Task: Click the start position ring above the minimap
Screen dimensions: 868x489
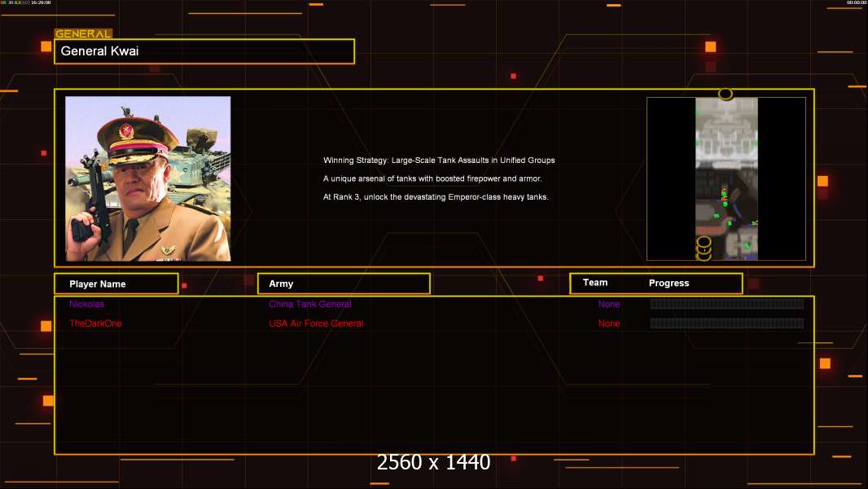Action: pyautogui.click(x=726, y=94)
